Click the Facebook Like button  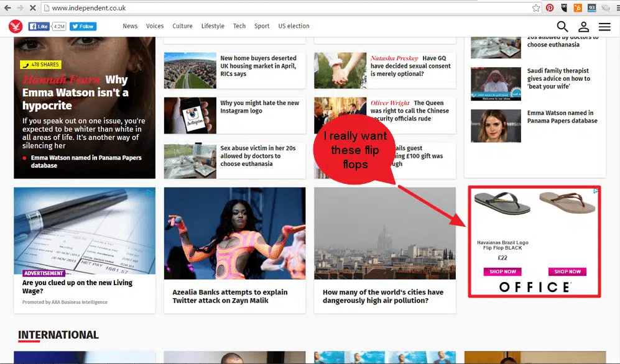[39, 27]
